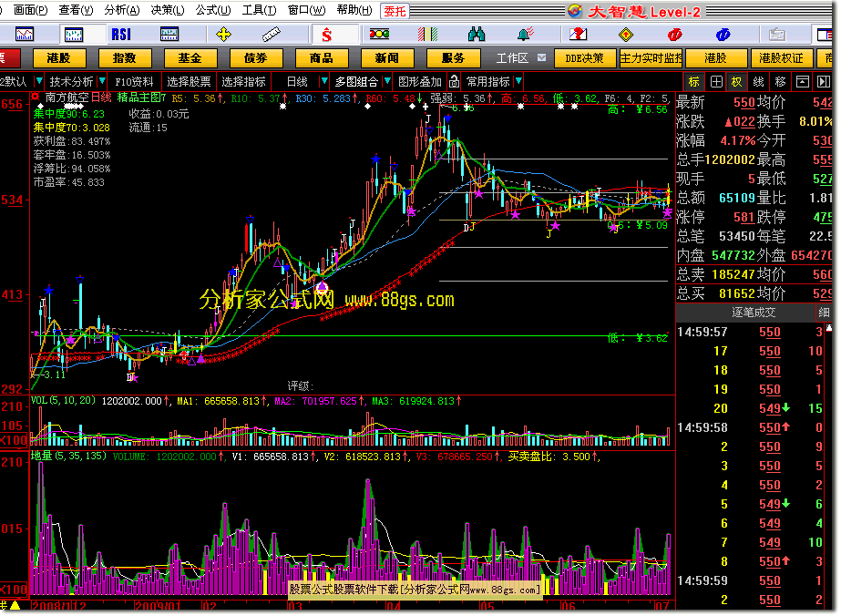Click the 细 detail button

coord(824,312)
